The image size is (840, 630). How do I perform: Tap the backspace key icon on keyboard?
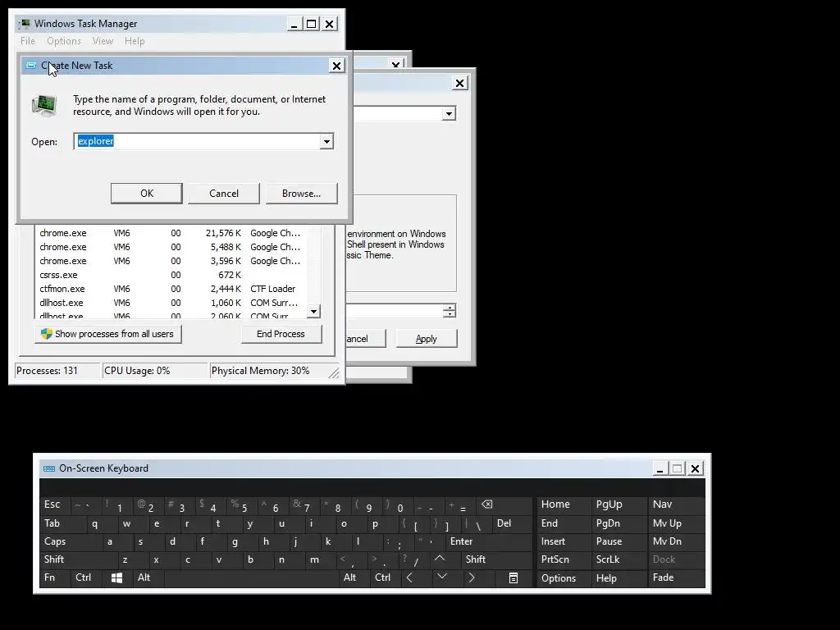tap(487, 504)
